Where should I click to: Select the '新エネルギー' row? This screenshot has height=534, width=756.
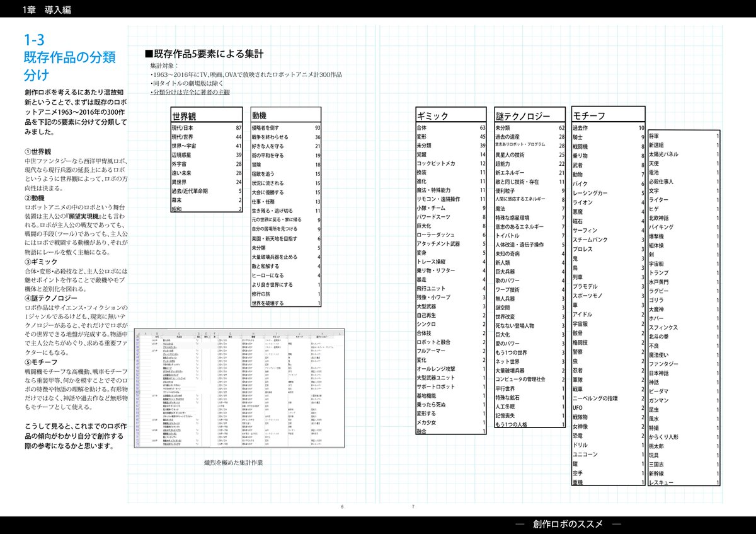530,173
